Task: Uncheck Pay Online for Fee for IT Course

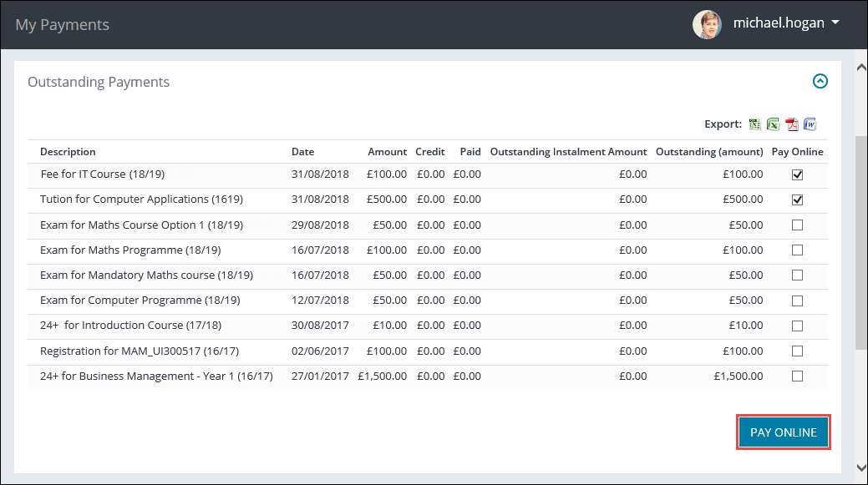Action: [797, 174]
